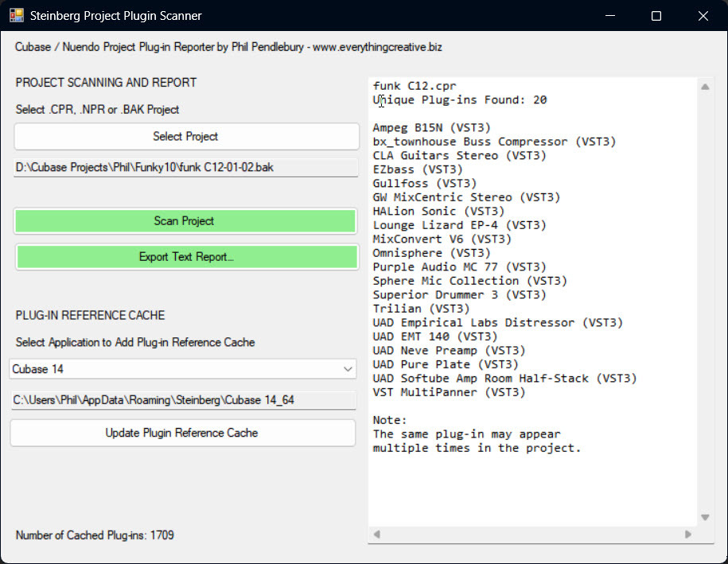728x564 pixels.
Task: Click 'UAD EMT 140 (VST3)' entry
Action: tap(435, 336)
